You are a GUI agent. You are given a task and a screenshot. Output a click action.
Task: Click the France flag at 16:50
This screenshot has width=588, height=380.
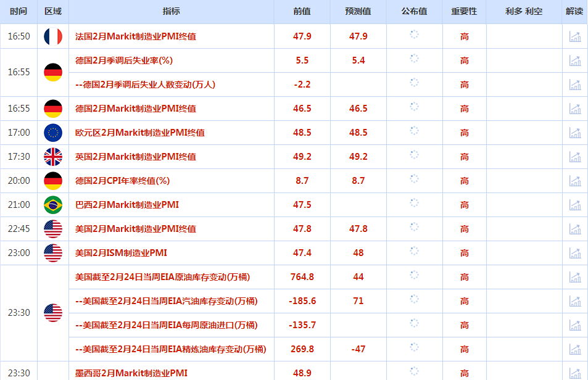pyautogui.click(x=53, y=36)
